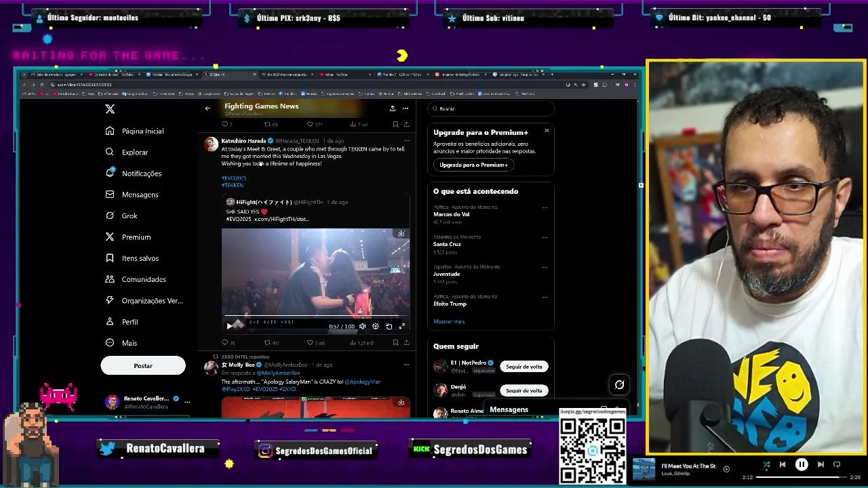
Task: Open options for the Marcos do Val trend
Action: [545, 208]
